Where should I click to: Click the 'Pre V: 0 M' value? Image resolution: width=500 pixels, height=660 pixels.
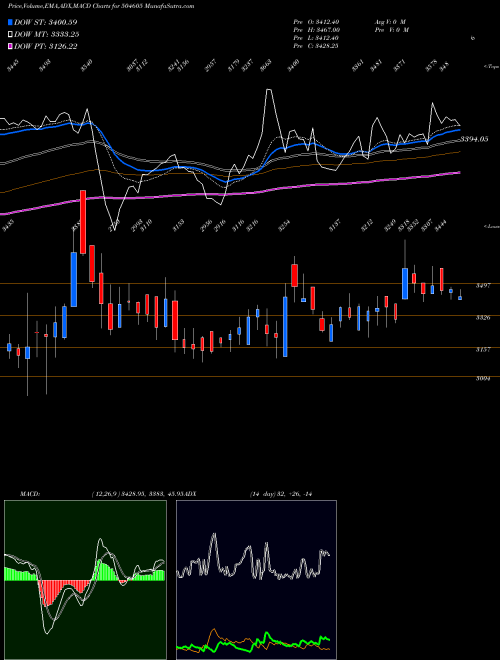[x=391, y=30]
